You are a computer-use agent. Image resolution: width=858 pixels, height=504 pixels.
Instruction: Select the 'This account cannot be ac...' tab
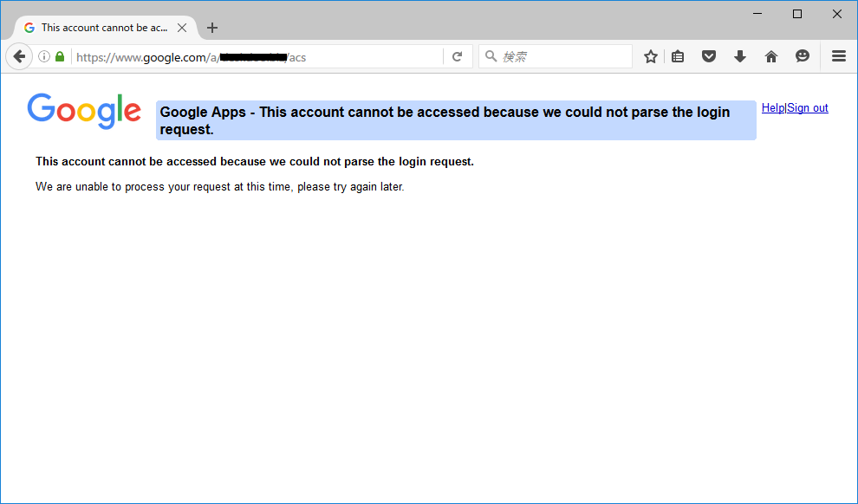pyautogui.click(x=105, y=28)
